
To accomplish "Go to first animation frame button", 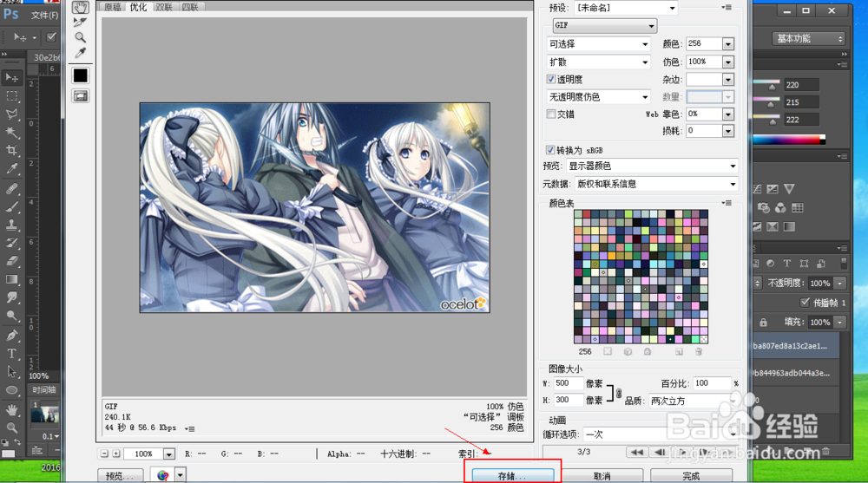I will pyautogui.click(x=637, y=452).
